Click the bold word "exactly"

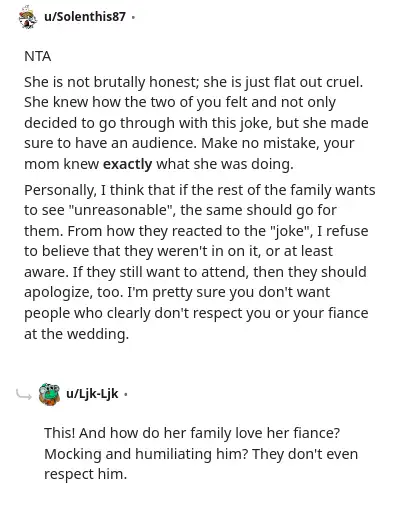pyautogui.click(x=128, y=164)
